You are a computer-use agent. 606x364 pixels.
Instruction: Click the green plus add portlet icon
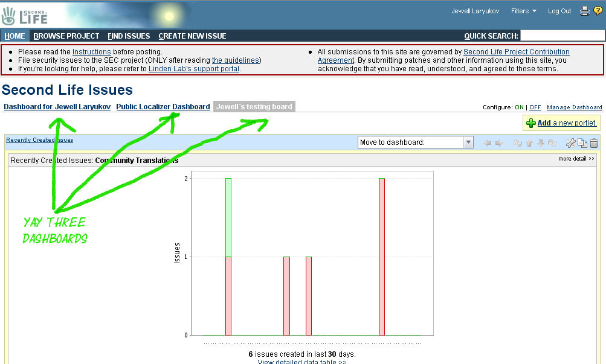point(530,123)
